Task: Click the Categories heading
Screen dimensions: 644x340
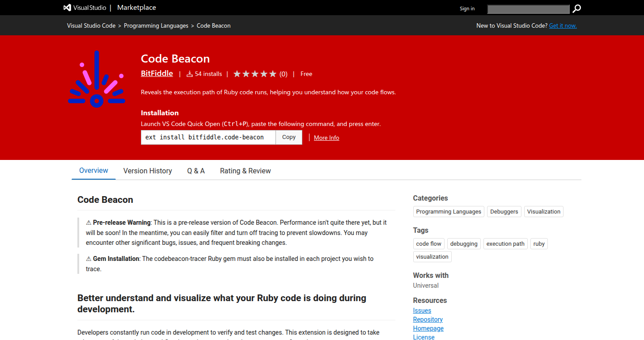Action: (x=430, y=198)
